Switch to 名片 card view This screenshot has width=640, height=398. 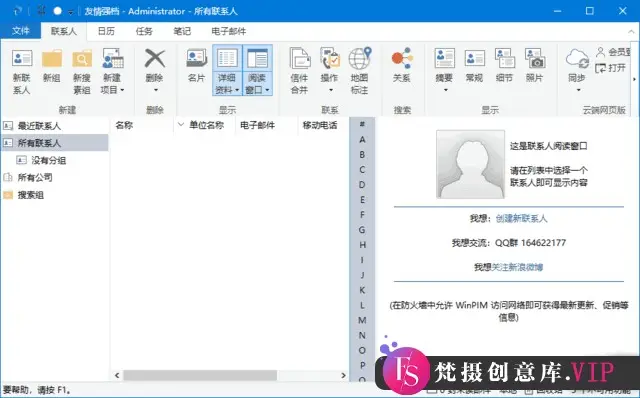197,65
